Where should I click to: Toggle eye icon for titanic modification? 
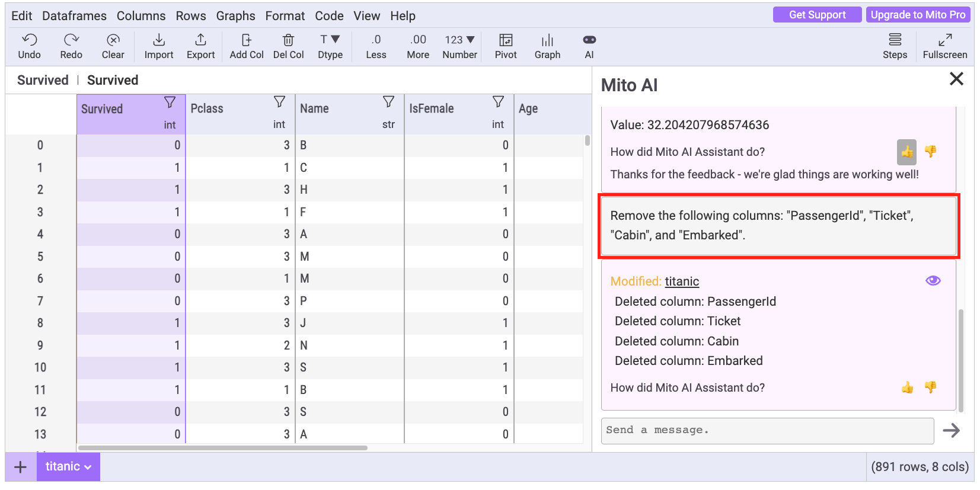pyautogui.click(x=933, y=281)
